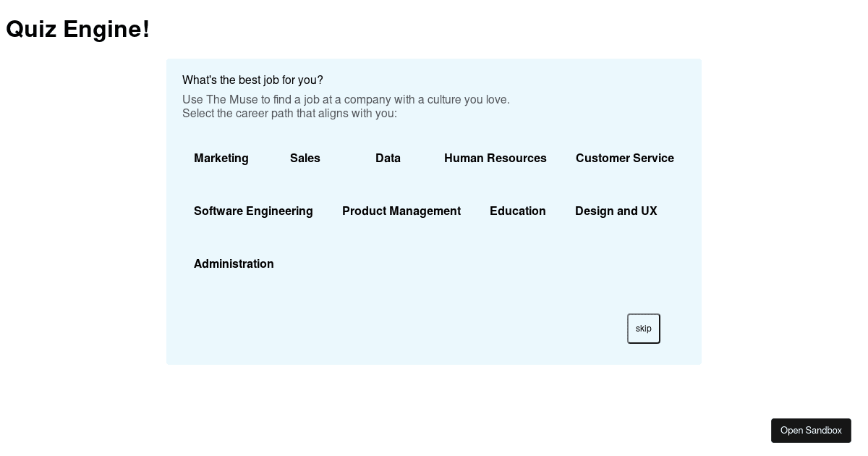Choose Sales as your career option
This screenshot has width=868, height=456.
[x=305, y=159]
